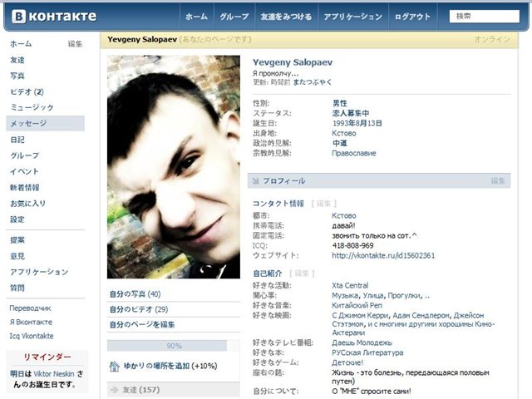Open 自分の写真 (40)
Screen dimensions: 532x399
(135, 293)
